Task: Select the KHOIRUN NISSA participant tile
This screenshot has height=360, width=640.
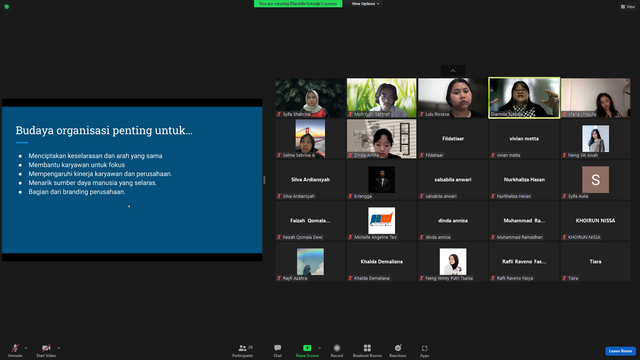Action: [x=596, y=221]
